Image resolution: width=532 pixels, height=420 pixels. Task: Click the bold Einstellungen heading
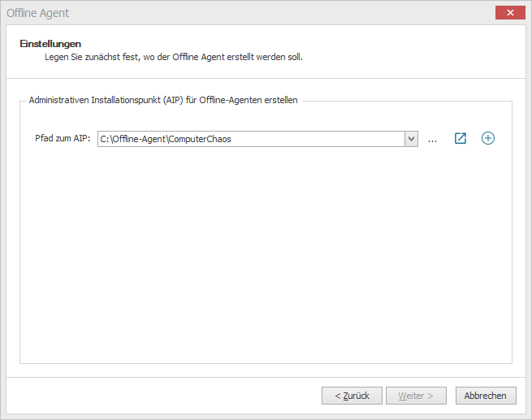coord(50,44)
